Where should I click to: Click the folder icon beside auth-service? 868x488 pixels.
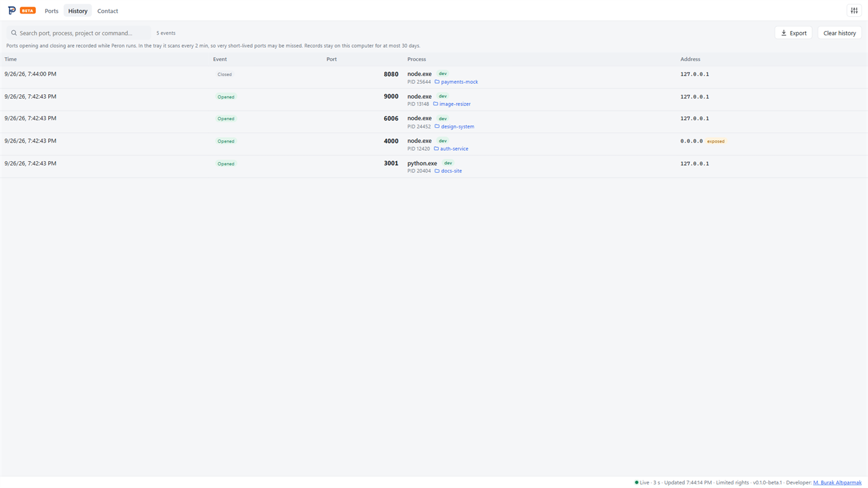click(436, 149)
